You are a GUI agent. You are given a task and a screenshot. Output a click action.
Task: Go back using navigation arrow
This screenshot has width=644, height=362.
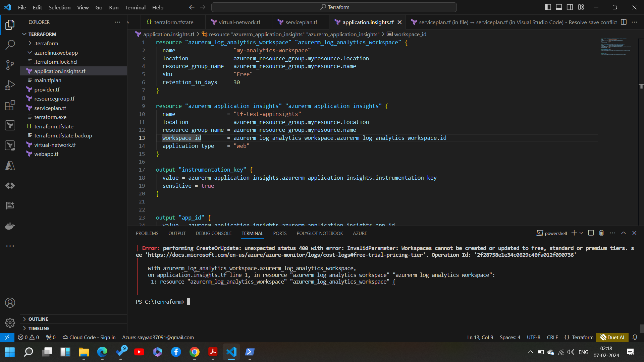click(x=192, y=7)
